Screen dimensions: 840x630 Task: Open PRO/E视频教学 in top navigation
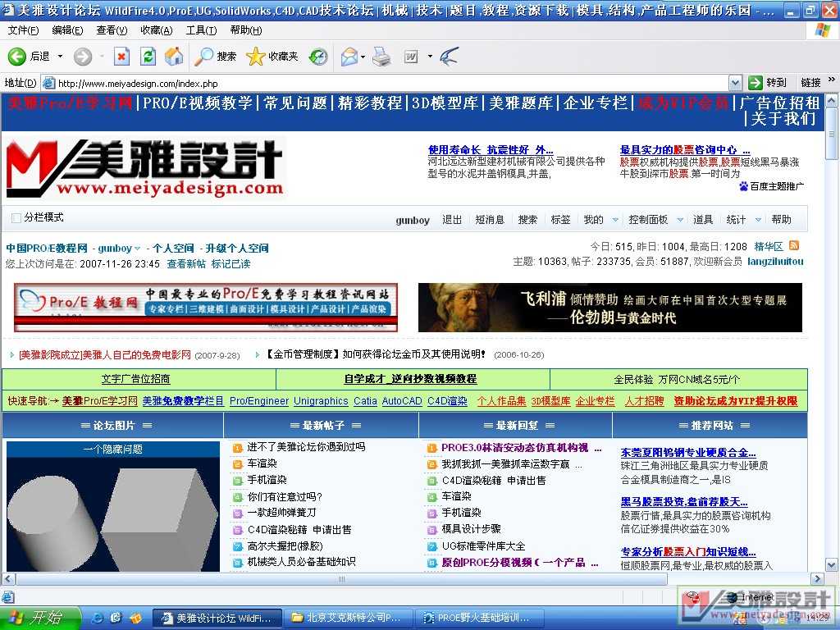point(197,103)
